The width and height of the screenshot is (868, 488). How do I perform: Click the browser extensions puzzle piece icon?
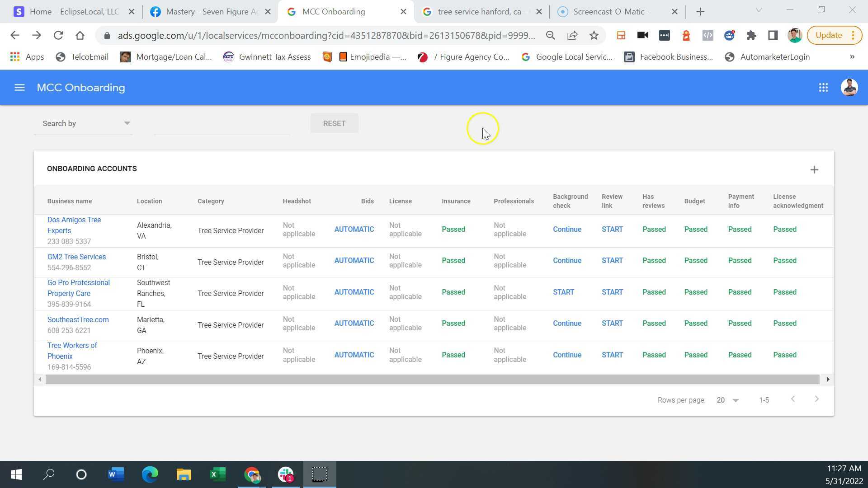tap(751, 35)
